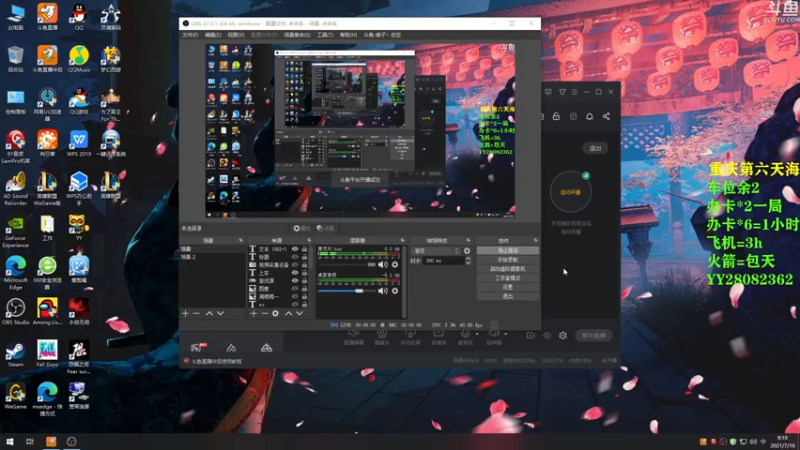Open Windows Start button
Screen dimensions: 800x450
[9, 441]
